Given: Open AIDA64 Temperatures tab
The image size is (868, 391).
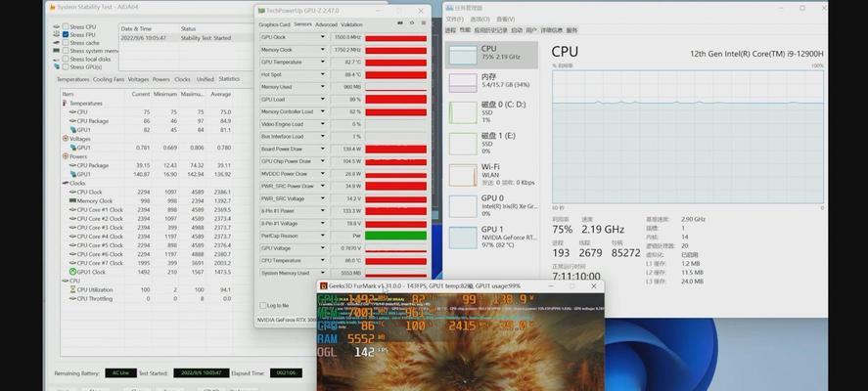Looking at the screenshot, I should pos(73,79).
